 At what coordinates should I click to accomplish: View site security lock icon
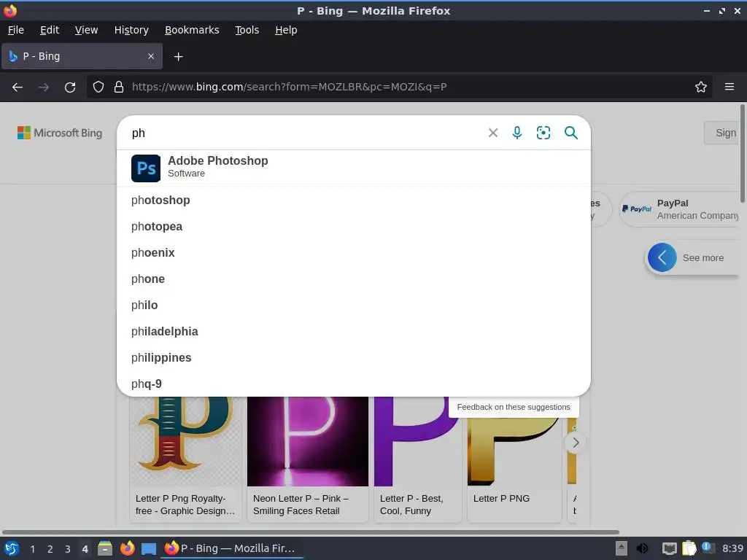pos(119,87)
